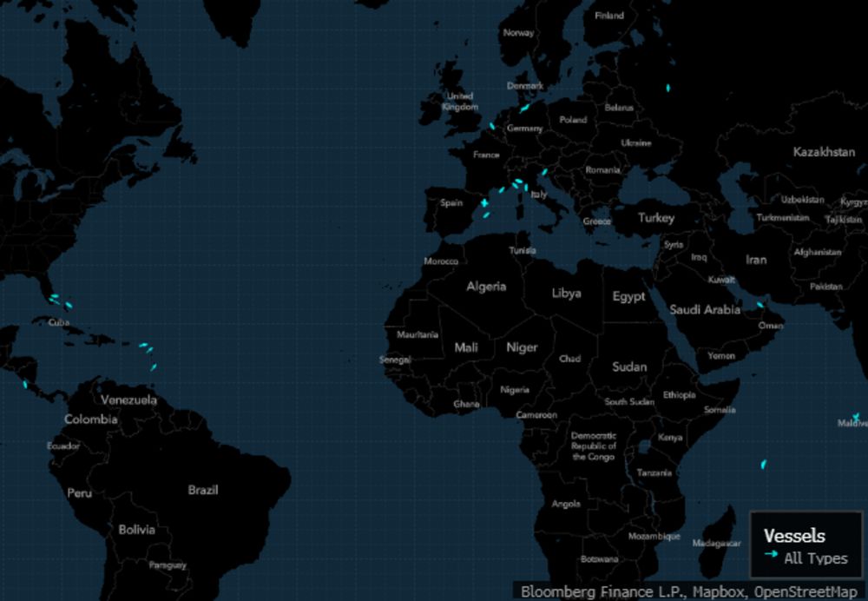Select the Saudi Arabia map label

[x=704, y=309]
